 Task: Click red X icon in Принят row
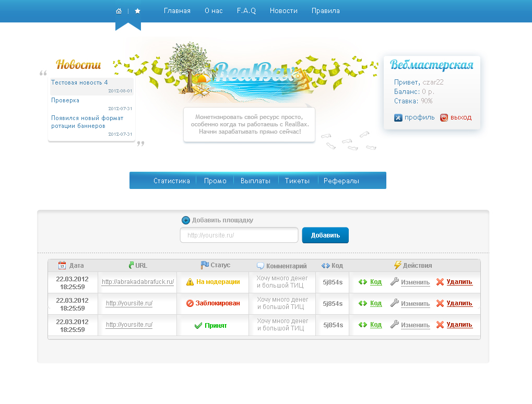(440, 325)
